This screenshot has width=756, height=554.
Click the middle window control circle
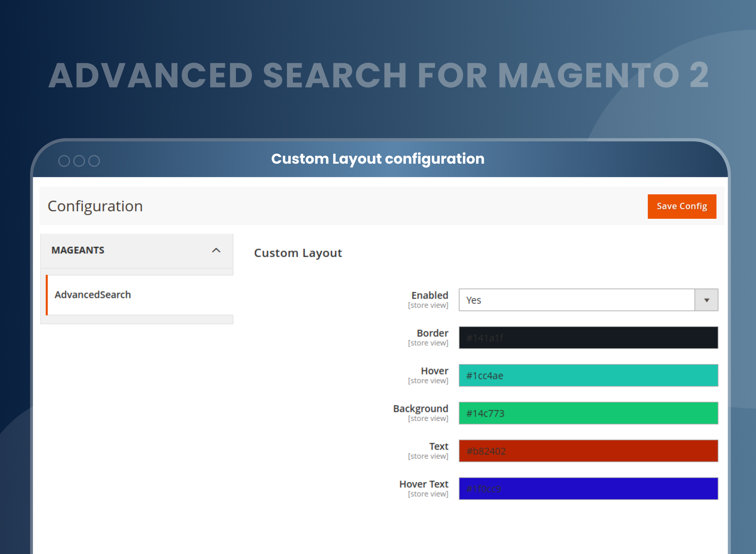pos(80,161)
